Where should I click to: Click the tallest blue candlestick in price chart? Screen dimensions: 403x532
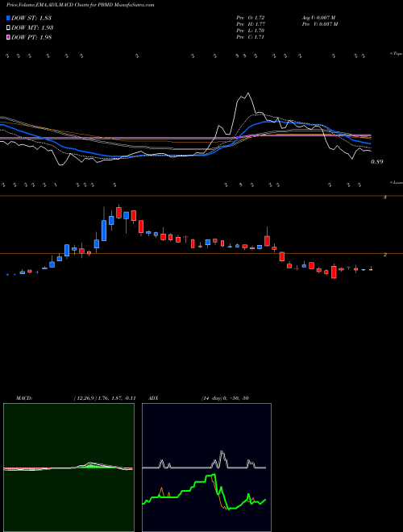pyautogui.click(x=104, y=231)
